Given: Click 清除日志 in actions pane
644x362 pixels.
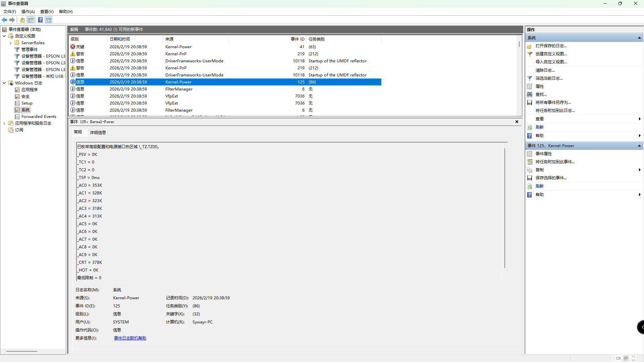Looking at the screenshot, I should click(545, 70).
